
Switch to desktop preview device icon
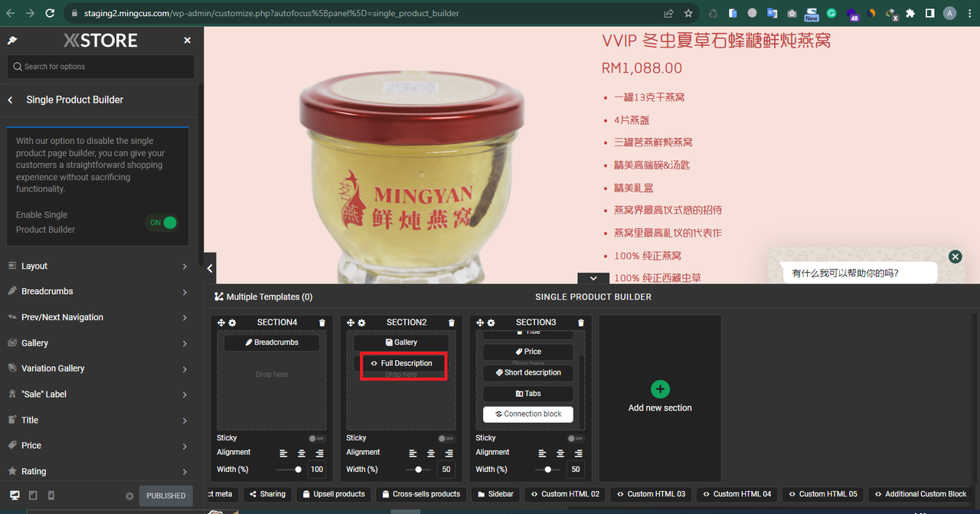[15, 496]
